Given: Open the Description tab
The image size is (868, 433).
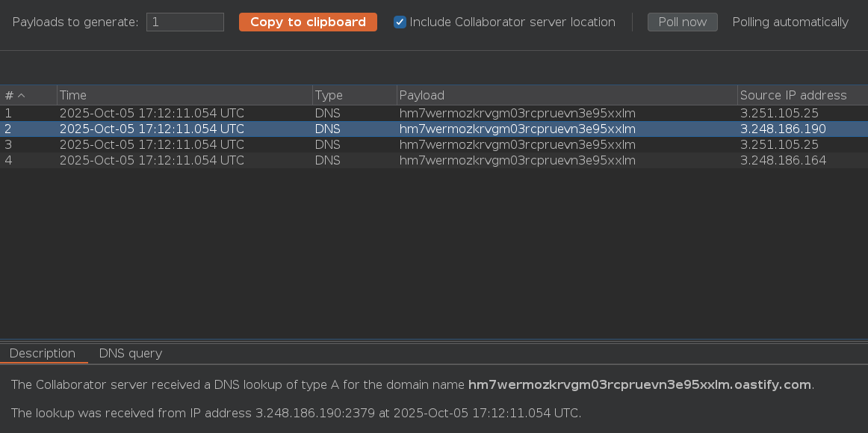Looking at the screenshot, I should [43, 354].
